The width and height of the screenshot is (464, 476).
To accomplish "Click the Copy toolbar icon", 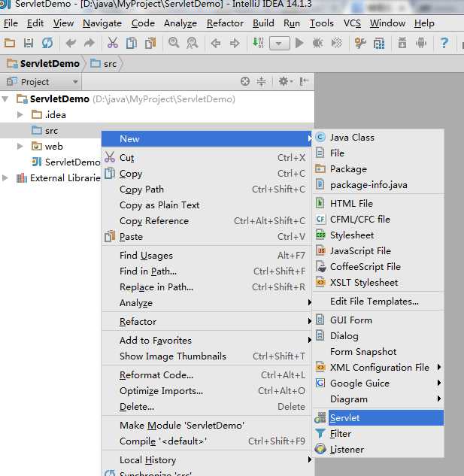I will point(131,43).
